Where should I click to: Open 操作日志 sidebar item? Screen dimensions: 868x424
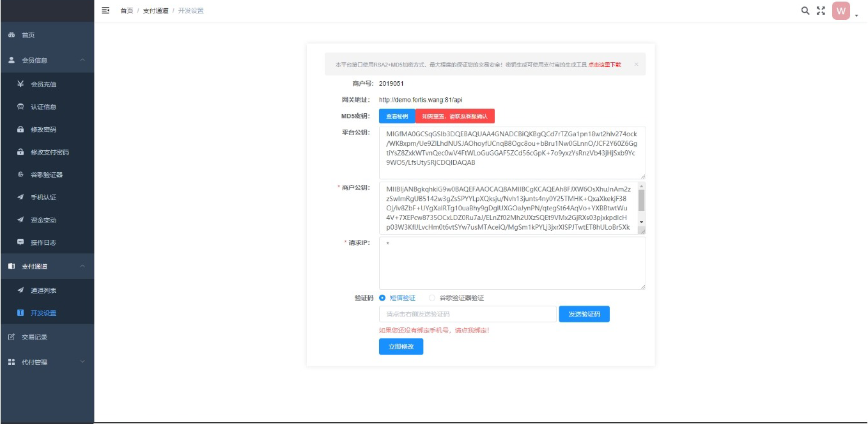coord(43,243)
